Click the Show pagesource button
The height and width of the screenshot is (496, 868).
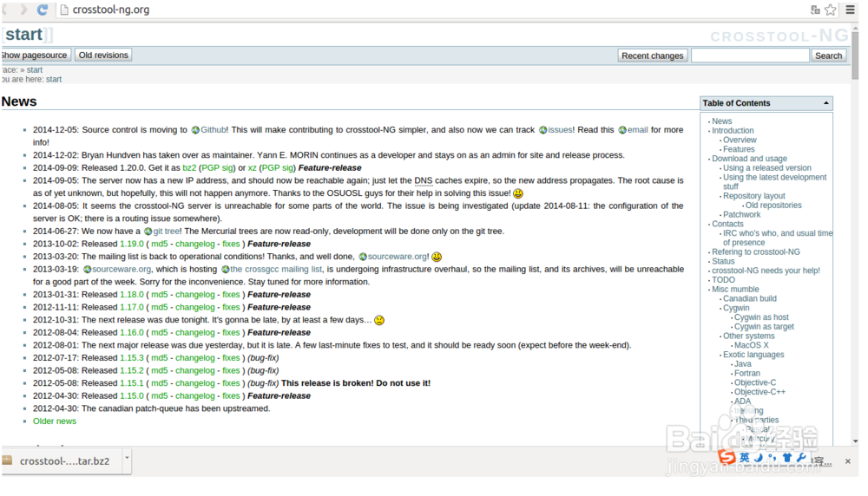tap(34, 55)
